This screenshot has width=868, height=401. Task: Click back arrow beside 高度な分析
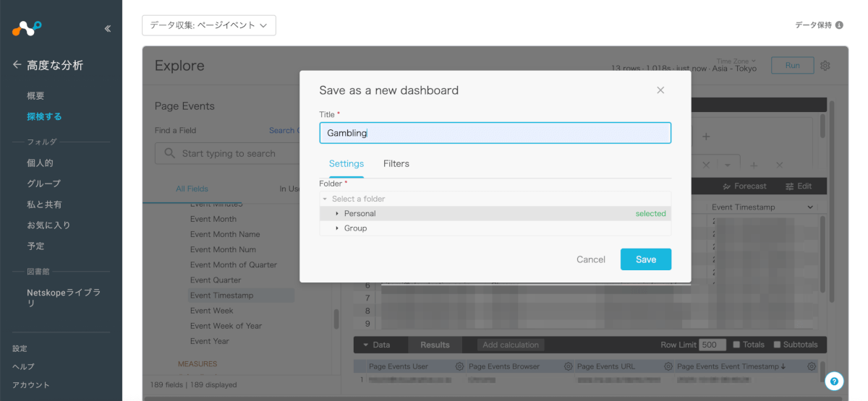[x=17, y=65]
